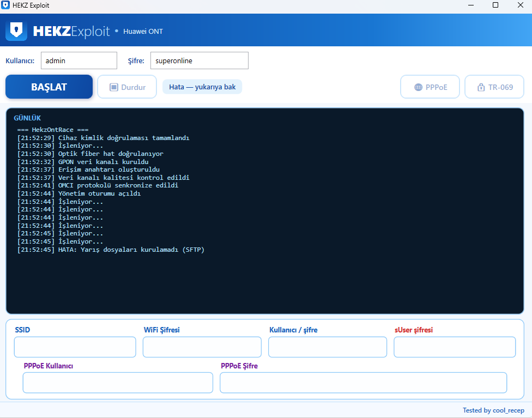Focus the Şifre field containing superonline

tap(199, 60)
